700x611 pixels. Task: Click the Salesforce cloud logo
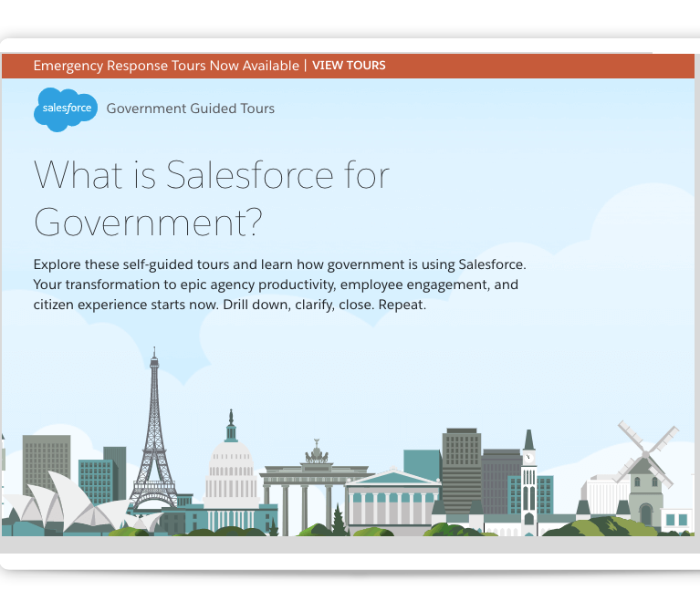pos(66,109)
